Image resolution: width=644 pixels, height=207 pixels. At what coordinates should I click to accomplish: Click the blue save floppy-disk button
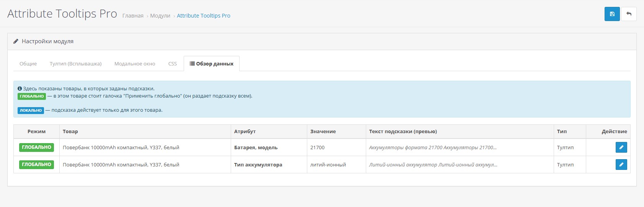coord(612,14)
